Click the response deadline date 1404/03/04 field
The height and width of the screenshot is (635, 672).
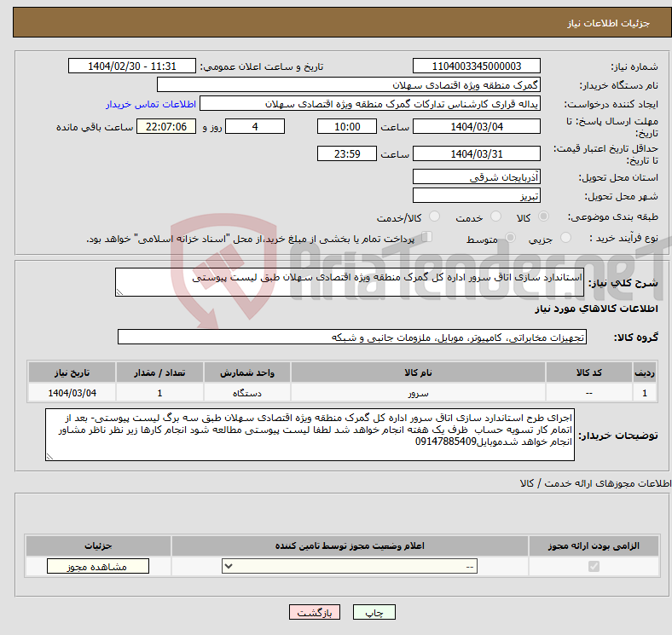(476, 127)
